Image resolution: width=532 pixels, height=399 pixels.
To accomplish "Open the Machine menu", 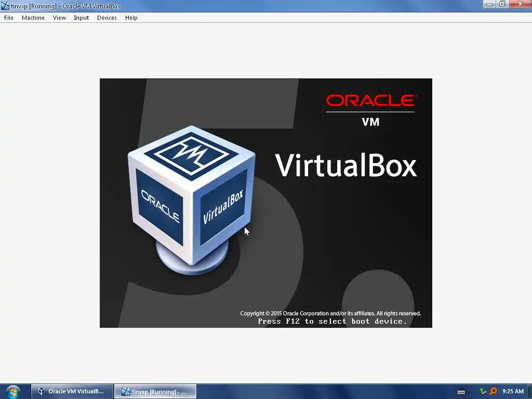I will [x=33, y=18].
